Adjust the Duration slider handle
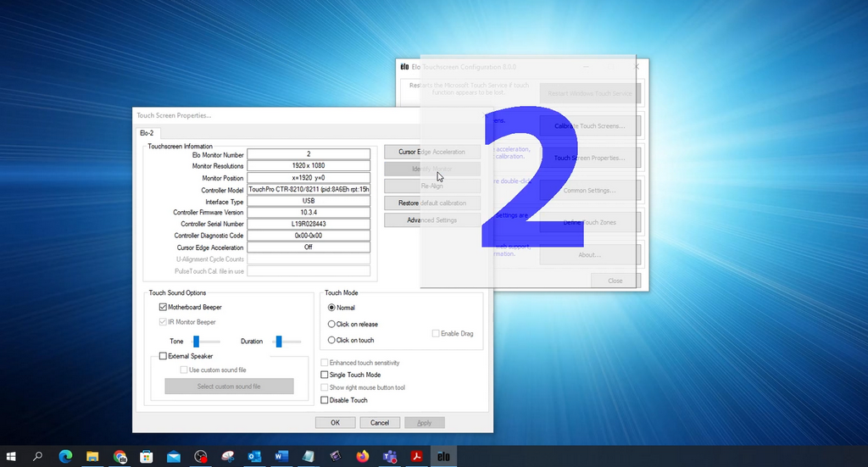The image size is (868, 467). point(279,342)
